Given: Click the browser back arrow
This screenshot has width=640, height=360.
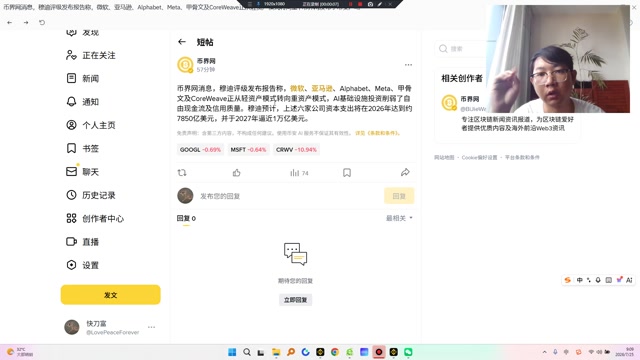Looking at the screenshot, I should (x=10, y=22).
